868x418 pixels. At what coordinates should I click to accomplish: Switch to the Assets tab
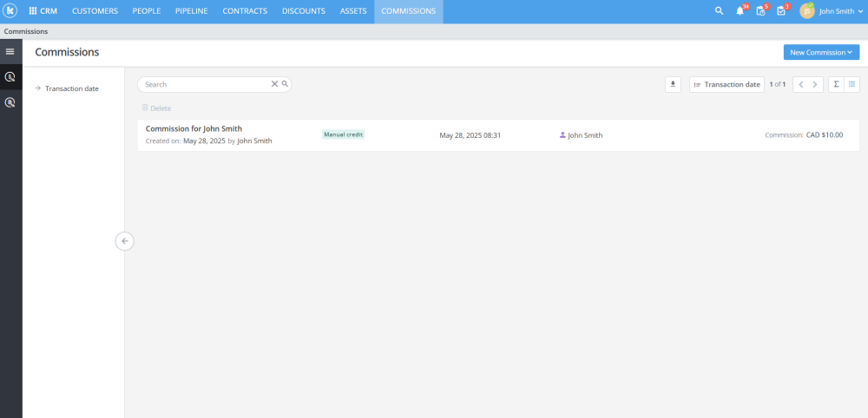[353, 11]
